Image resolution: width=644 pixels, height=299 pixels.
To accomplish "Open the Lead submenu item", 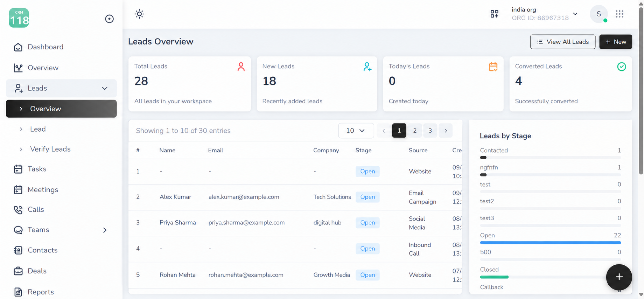I will point(38,129).
